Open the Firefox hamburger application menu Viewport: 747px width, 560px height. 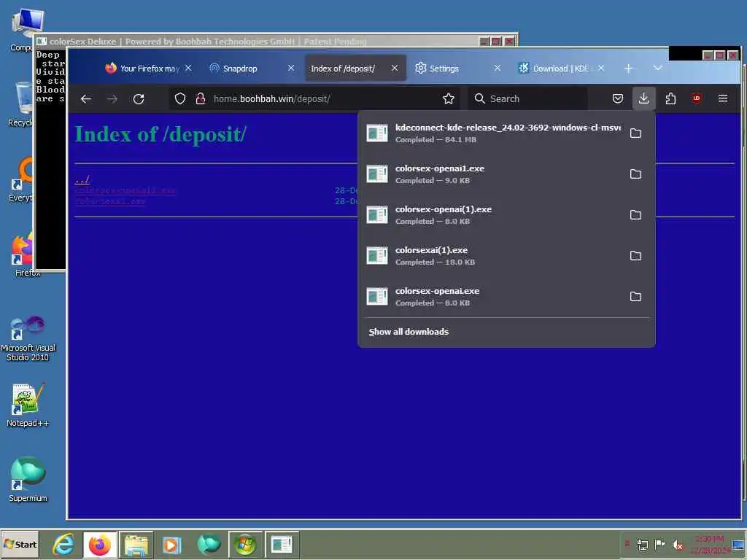click(723, 98)
